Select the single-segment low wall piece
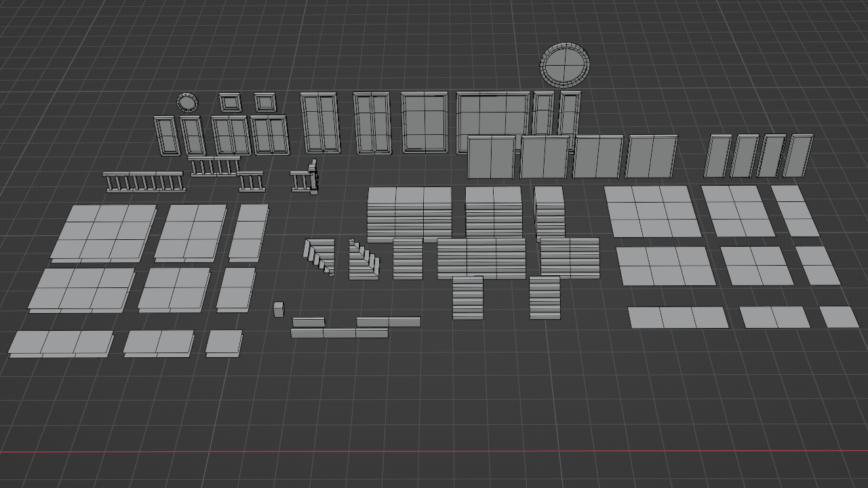 click(x=308, y=322)
